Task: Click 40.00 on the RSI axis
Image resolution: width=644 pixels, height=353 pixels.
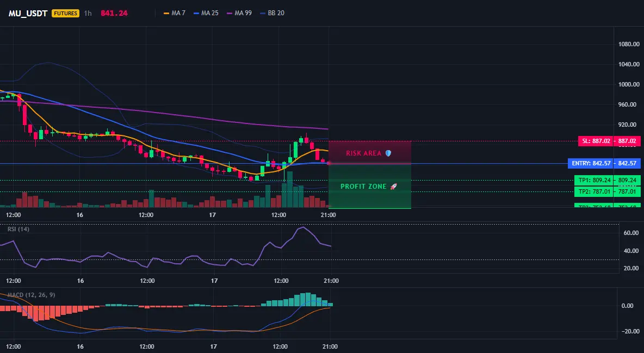Action: [631, 251]
